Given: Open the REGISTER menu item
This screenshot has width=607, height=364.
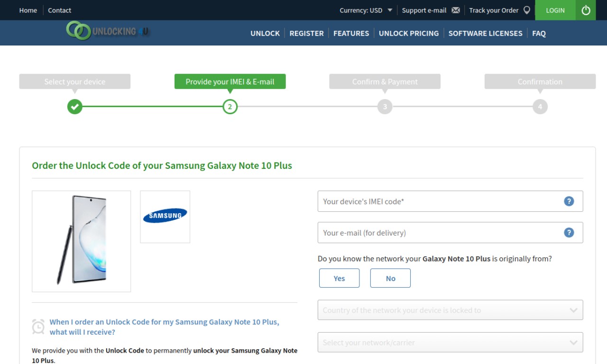Looking at the screenshot, I should (x=306, y=33).
